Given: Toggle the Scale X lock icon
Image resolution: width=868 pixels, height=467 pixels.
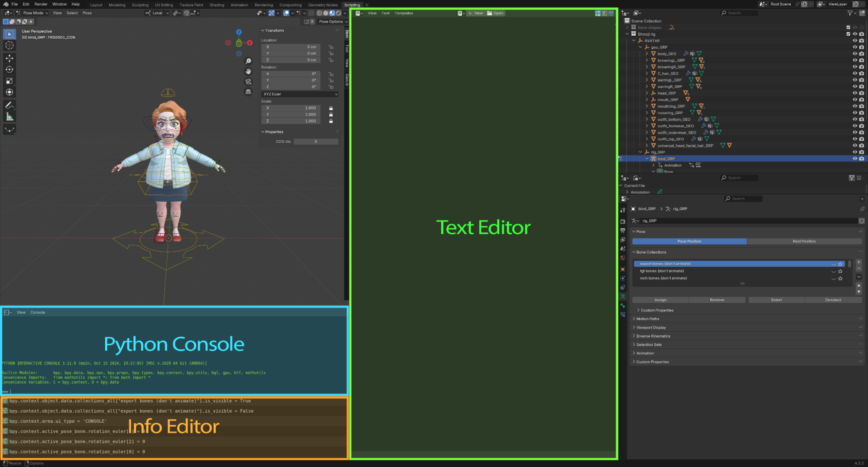Looking at the screenshot, I should point(331,108).
